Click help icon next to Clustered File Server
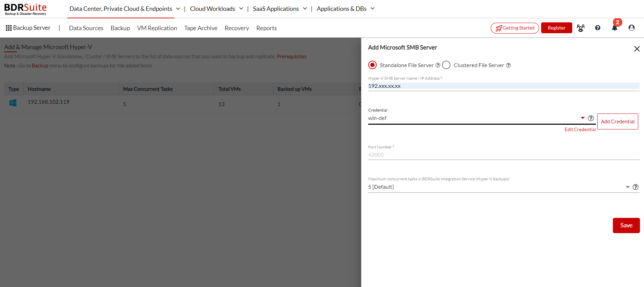This screenshot has height=287, width=644. (508, 65)
